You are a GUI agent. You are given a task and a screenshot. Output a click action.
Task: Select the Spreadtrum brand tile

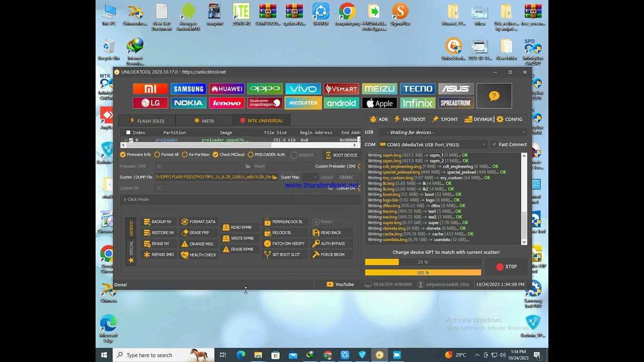tap(456, 103)
